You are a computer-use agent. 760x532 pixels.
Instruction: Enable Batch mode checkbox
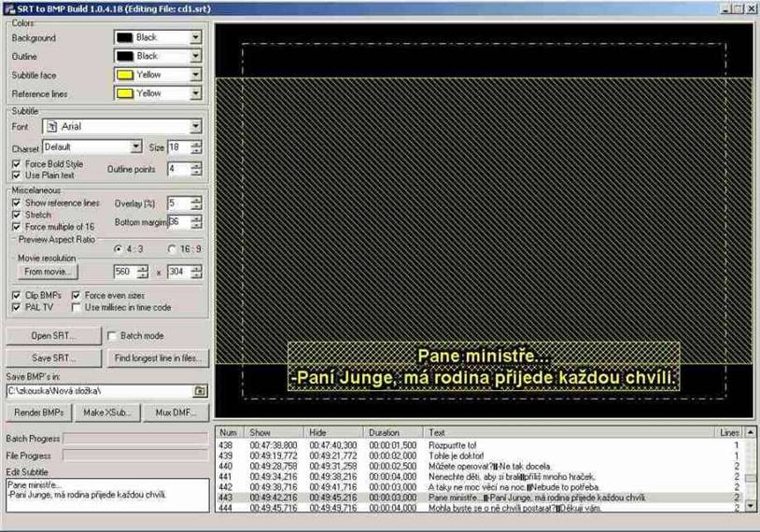tap(111, 336)
